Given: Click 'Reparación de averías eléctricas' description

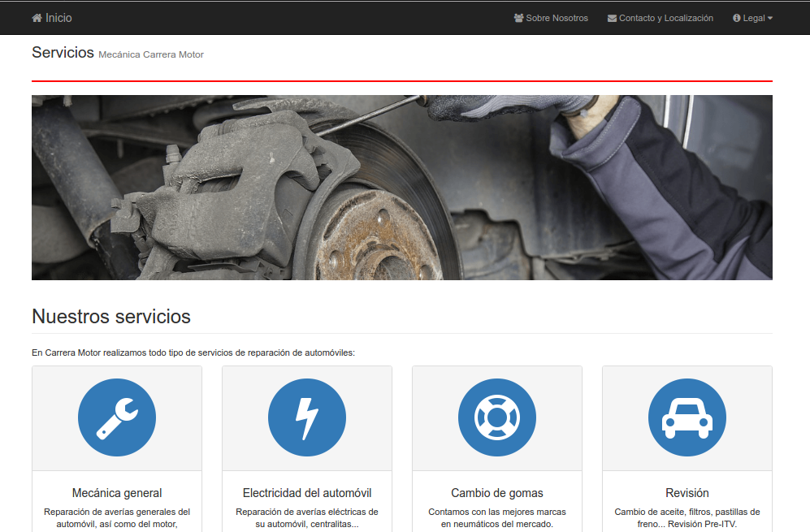Looking at the screenshot, I should coord(307,518).
